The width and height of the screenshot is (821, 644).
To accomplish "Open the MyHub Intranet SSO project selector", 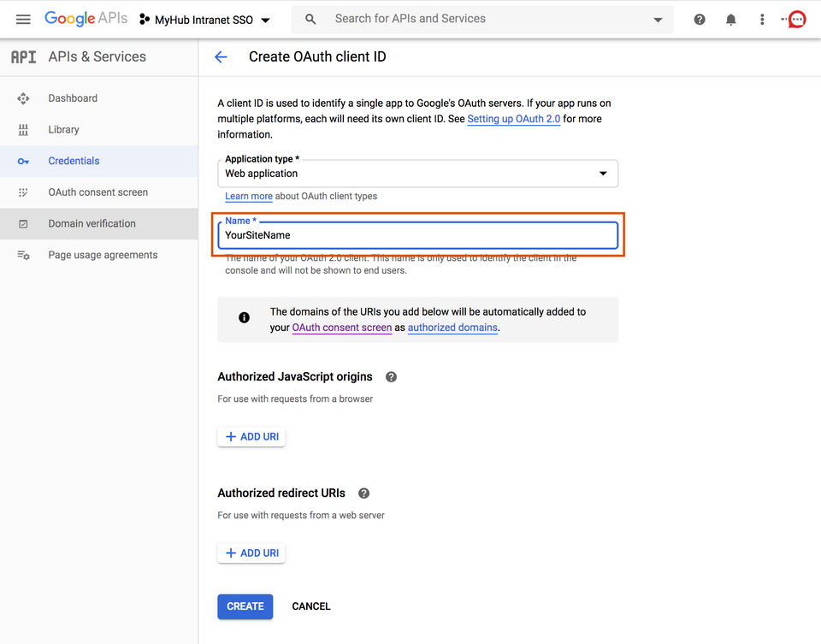I will tap(205, 20).
